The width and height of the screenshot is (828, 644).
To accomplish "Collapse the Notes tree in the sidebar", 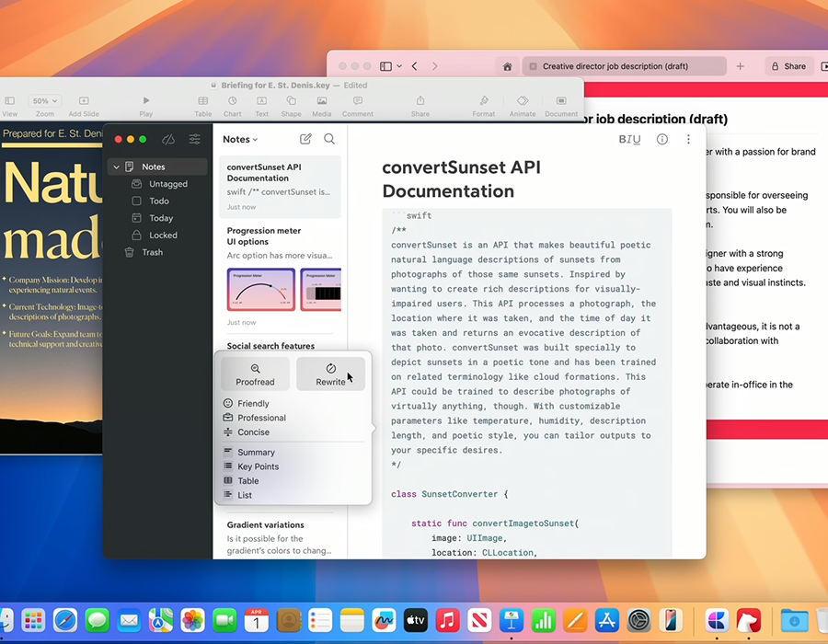I will [116, 167].
